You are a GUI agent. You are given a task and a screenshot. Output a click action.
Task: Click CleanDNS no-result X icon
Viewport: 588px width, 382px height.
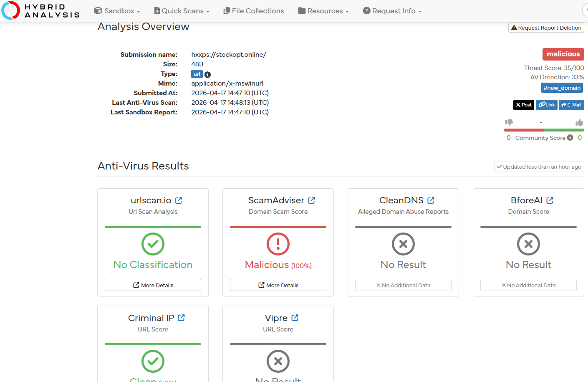403,244
